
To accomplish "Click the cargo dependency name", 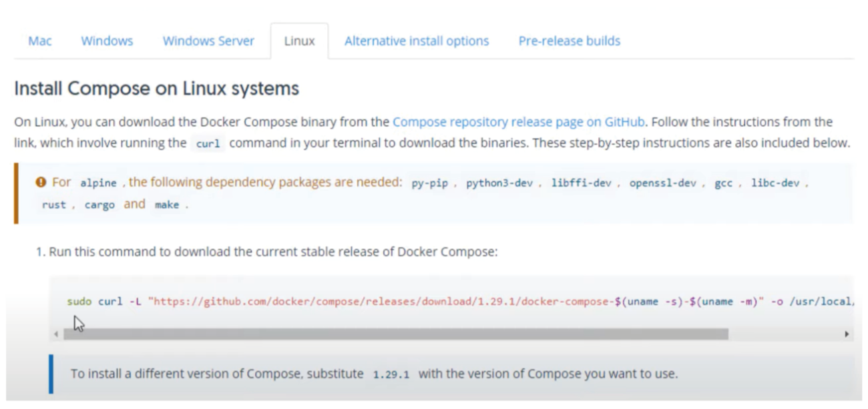I will (99, 205).
